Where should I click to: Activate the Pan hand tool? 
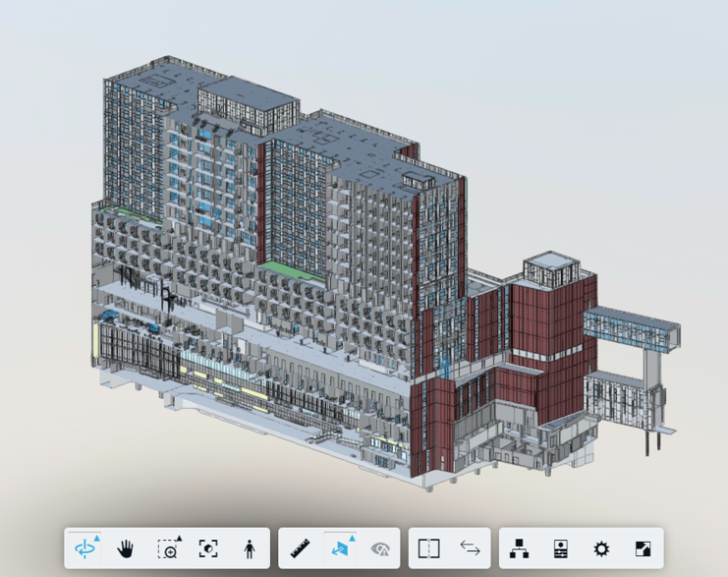[x=126, y=548]
